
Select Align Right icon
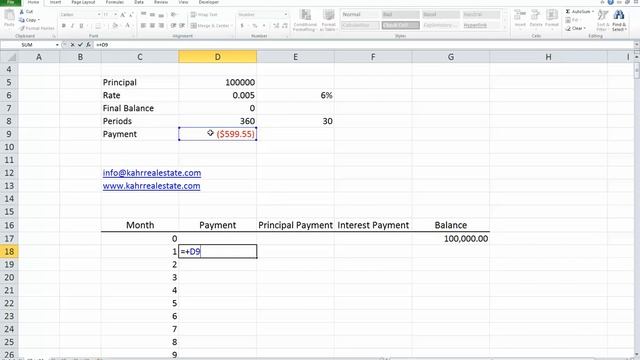tap(161, 26)
